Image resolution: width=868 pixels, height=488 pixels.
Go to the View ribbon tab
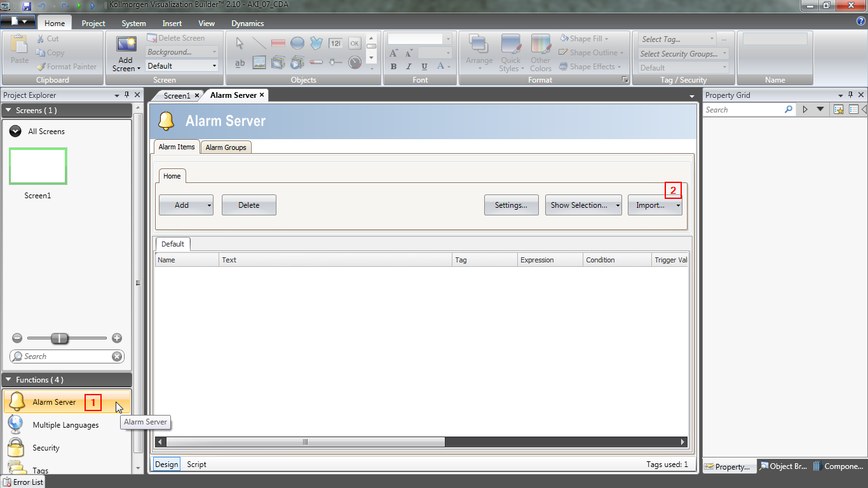click(207, 24)
